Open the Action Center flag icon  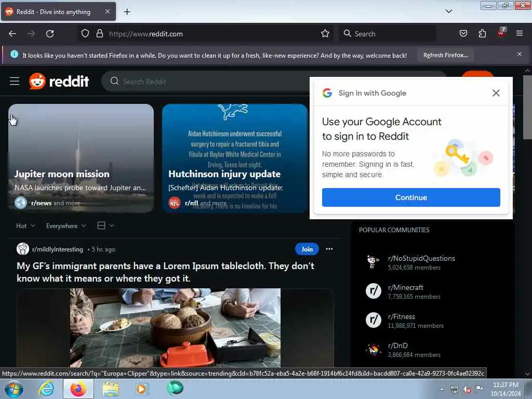click(x=479, y=389)
